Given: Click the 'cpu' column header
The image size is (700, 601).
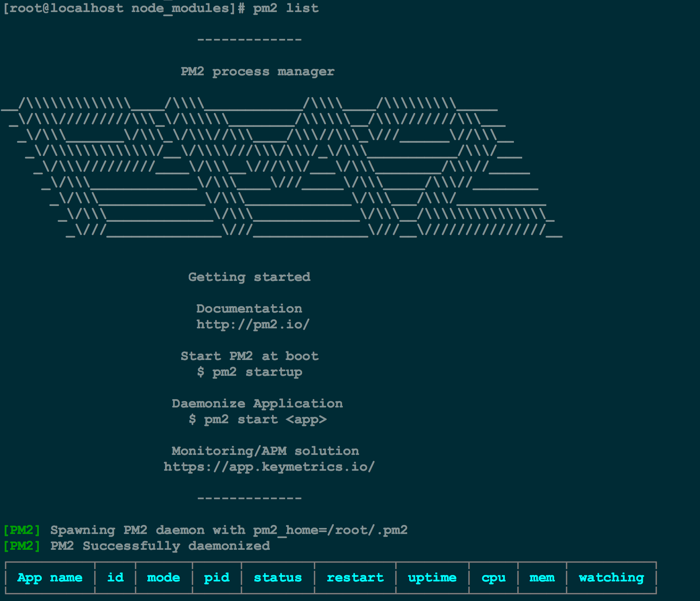Looking at the screenshot, I should 494,578.
